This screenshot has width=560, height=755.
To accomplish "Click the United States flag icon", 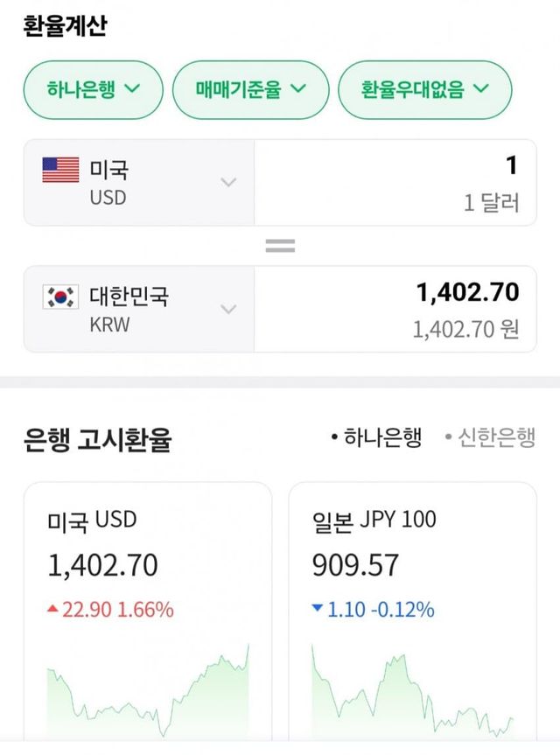I will coord(60,169).
